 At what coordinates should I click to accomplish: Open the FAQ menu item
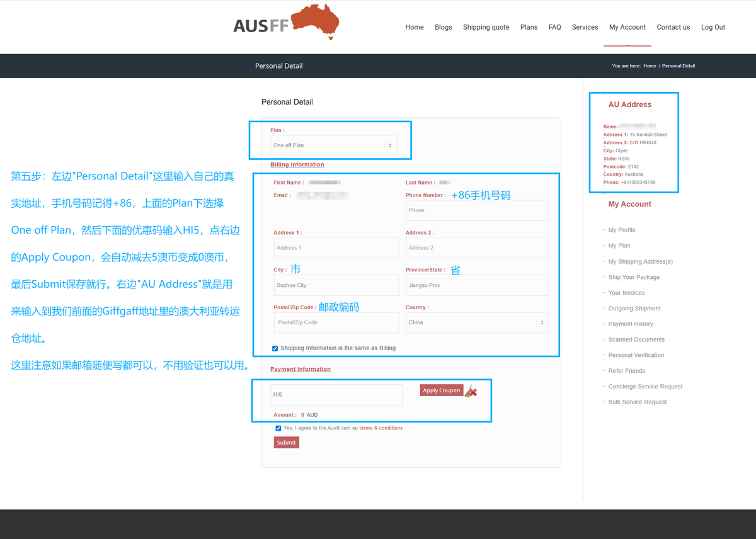tap(555, 27)
